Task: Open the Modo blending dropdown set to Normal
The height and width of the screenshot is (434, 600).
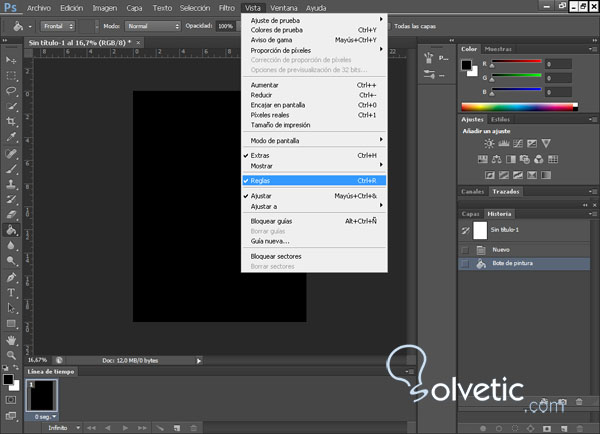Action: [x=154, y=25]
